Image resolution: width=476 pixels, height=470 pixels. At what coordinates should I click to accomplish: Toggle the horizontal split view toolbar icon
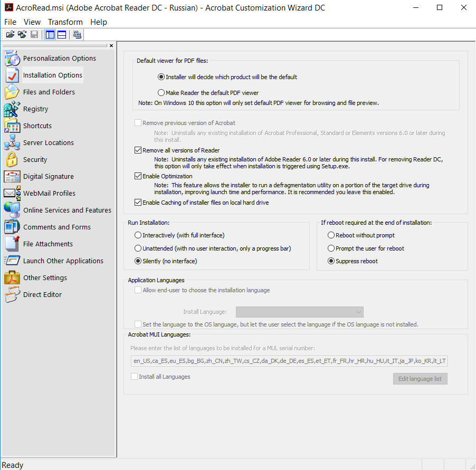pyautogui.click(x=62, y=35)
